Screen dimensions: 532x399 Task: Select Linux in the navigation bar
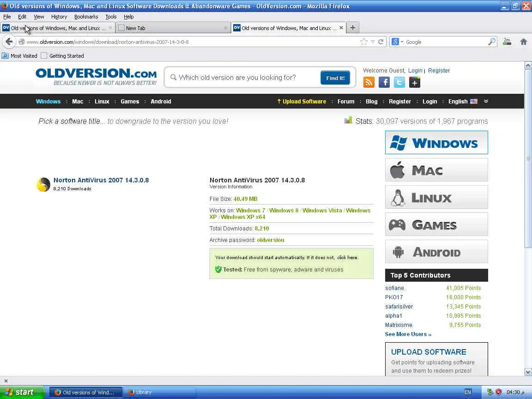coord(102,102)
